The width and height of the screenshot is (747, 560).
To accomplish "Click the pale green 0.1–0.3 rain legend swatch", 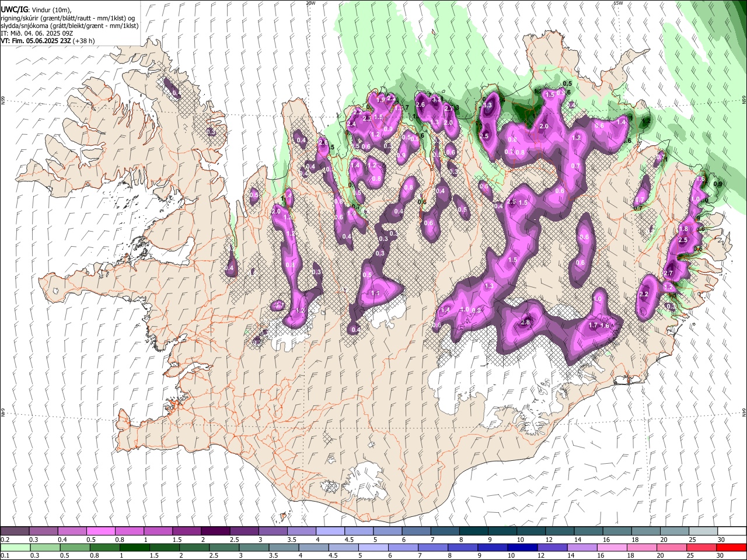I will point(15,547).
